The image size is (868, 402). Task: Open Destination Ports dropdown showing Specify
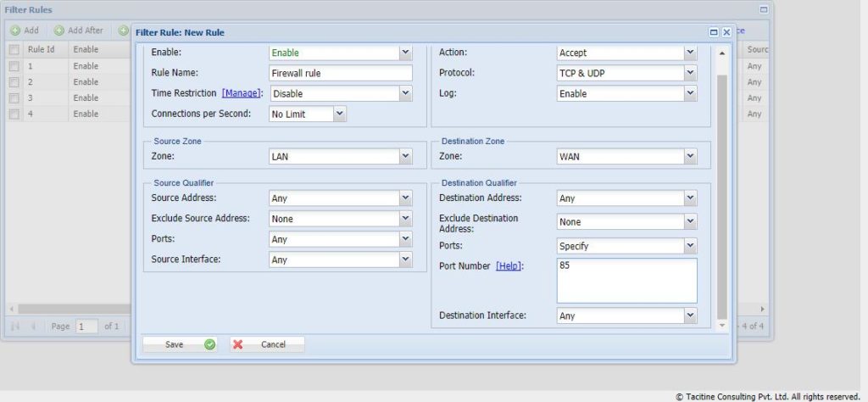click(690, 246)
